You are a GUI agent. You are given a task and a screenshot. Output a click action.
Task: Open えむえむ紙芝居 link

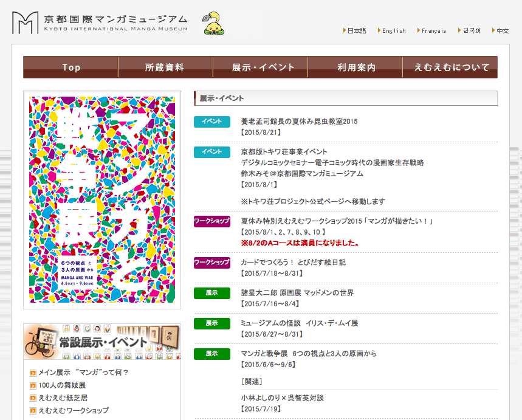pos(63,398)
